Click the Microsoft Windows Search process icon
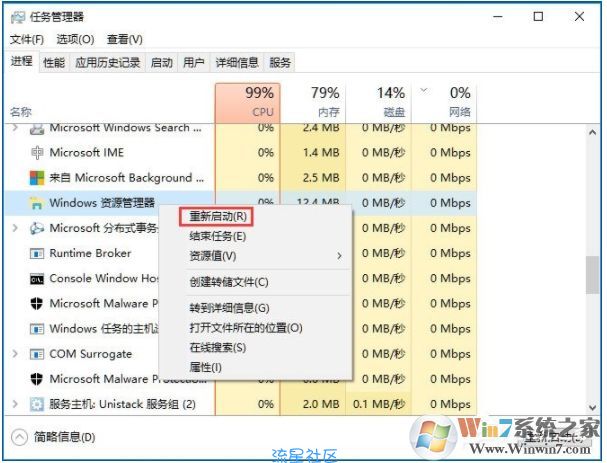Viewport: 607px width, 463px height. [x=37, y=129]
